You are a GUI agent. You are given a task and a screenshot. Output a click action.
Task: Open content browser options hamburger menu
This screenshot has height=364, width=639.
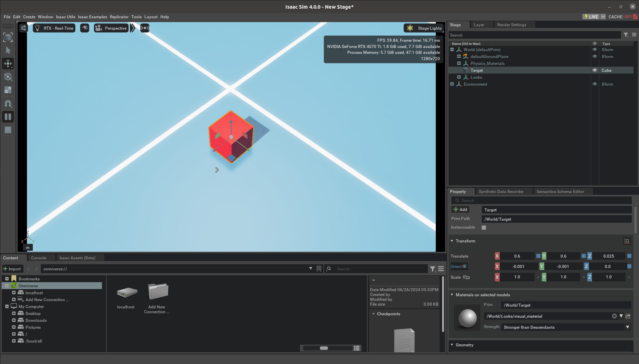441,269
